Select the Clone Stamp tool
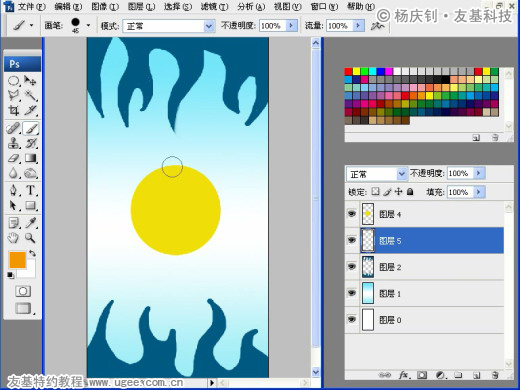The height and width of the screenshot is (390, 520). pos(14,143)
